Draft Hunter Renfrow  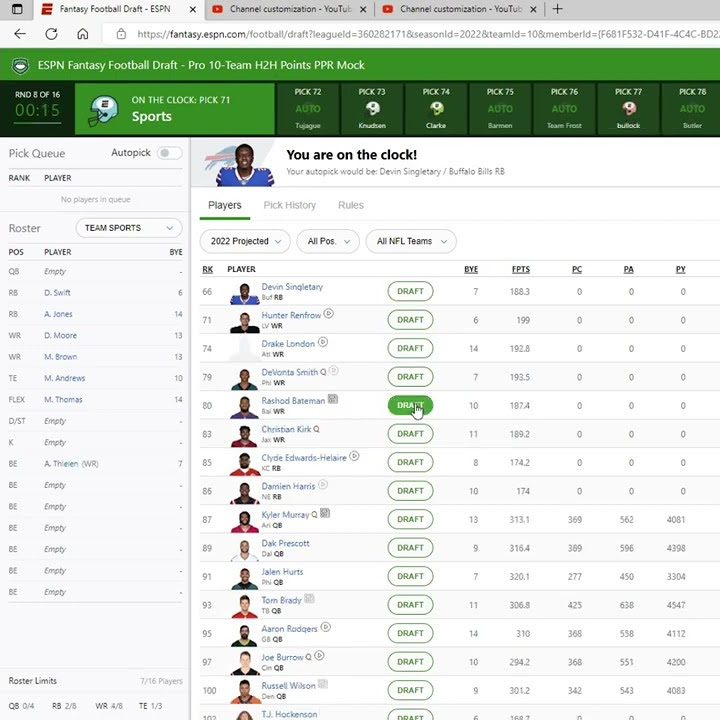tap(411, 320)
